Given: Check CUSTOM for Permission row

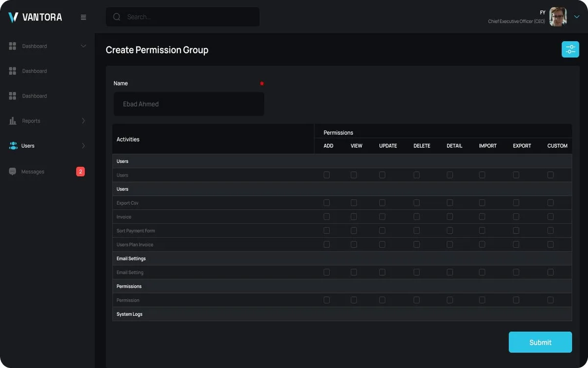Looking at the screenshot, I should pos(550,300).
